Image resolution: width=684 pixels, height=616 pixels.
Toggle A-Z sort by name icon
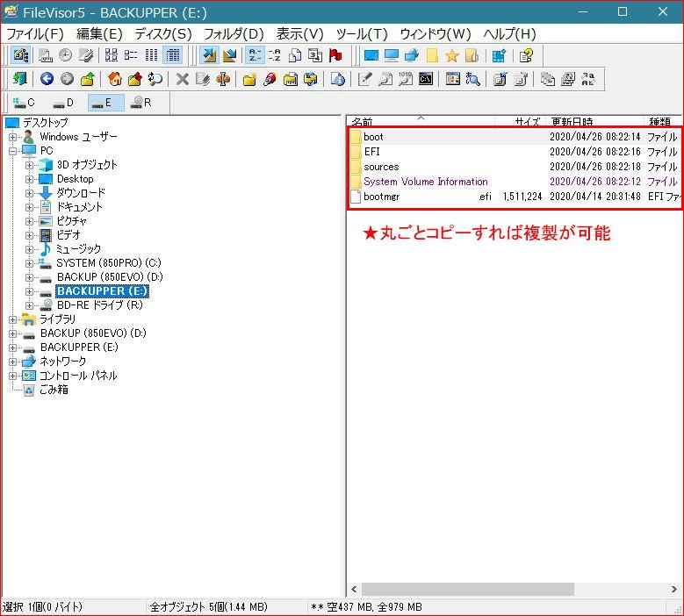(255, 55)
